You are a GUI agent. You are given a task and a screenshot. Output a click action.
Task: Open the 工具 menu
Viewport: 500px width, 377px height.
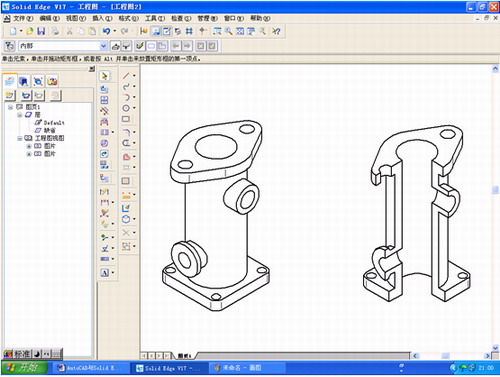(x=155, y=18)
